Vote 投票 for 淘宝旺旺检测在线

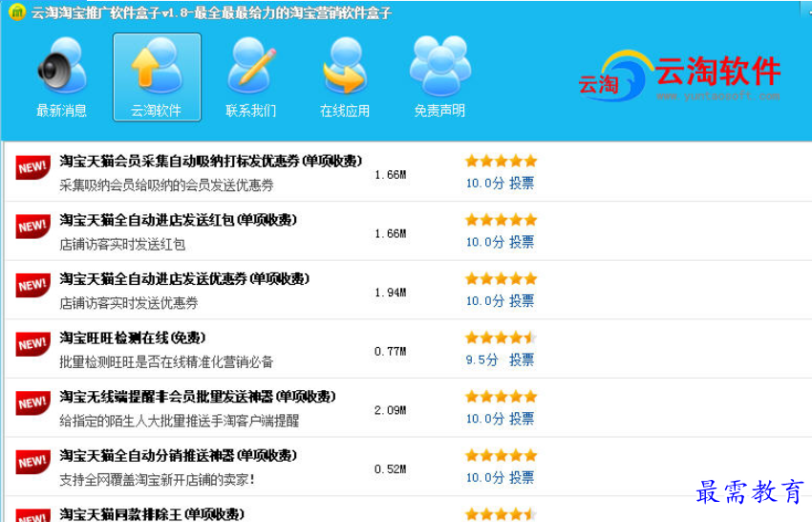click(x=522, y=359)
